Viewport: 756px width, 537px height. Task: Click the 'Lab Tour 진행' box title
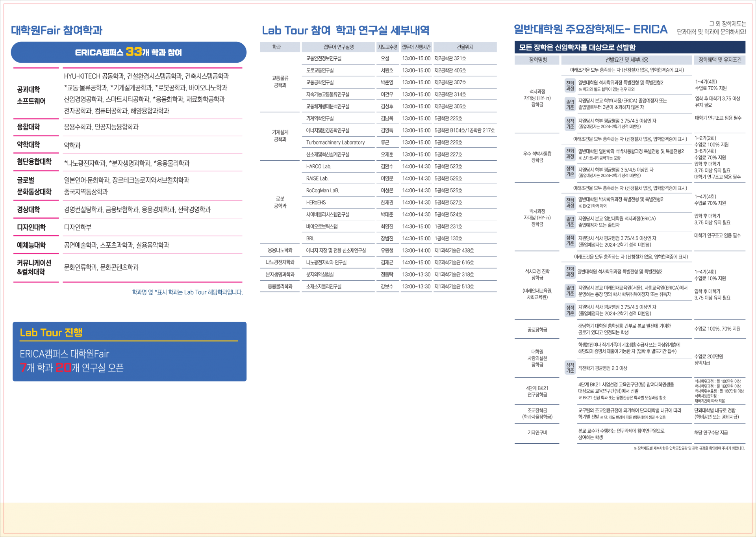click(x=51, y=333)
